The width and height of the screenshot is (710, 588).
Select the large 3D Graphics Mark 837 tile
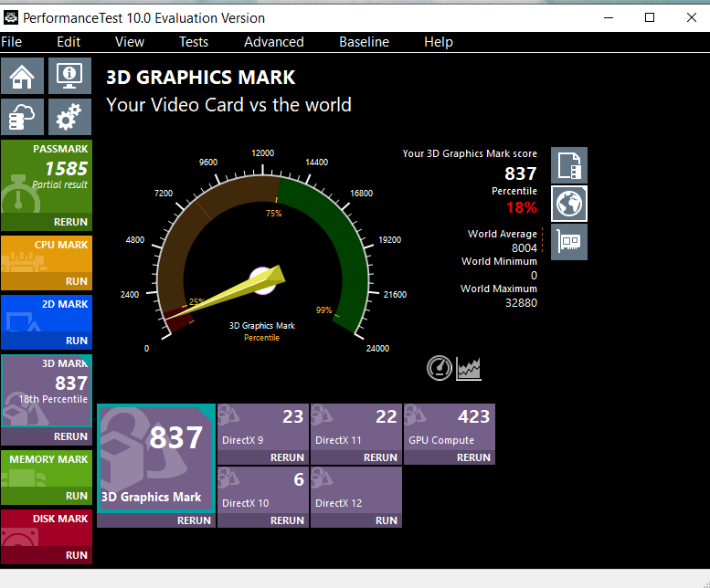[x=156, y=458]
